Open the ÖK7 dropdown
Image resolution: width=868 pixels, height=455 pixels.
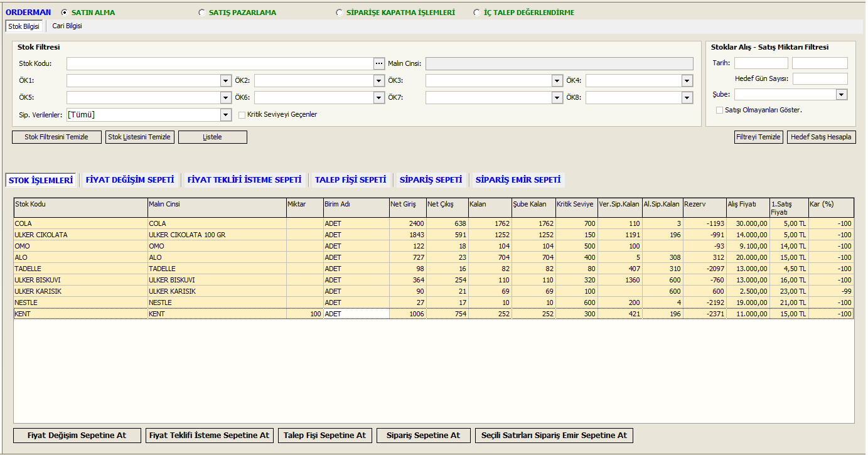tap(557, 98)
